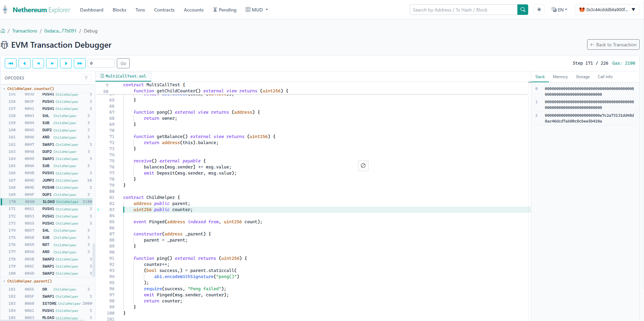The height and width of the screenshot is (321, 644).
Task: Open the opcode filter panel
Action: pos(86,78)
